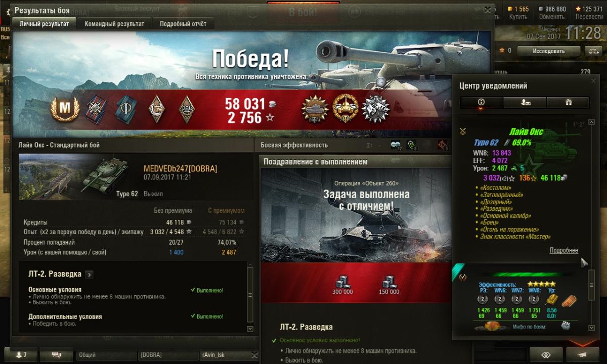Select the invitations notifications filter icon
Image resolution: width=607 pixels, height=364 pixels.
(x=525, y=102)
